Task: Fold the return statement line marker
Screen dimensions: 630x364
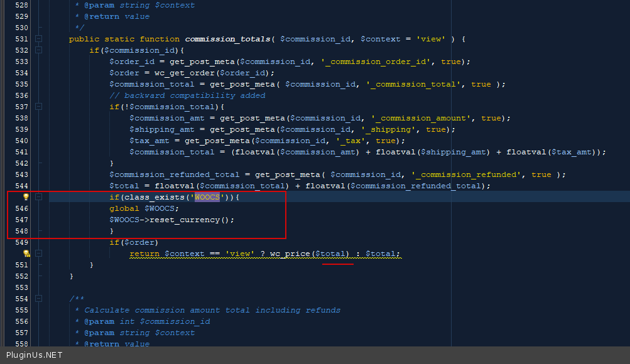Action: [39, 254]
